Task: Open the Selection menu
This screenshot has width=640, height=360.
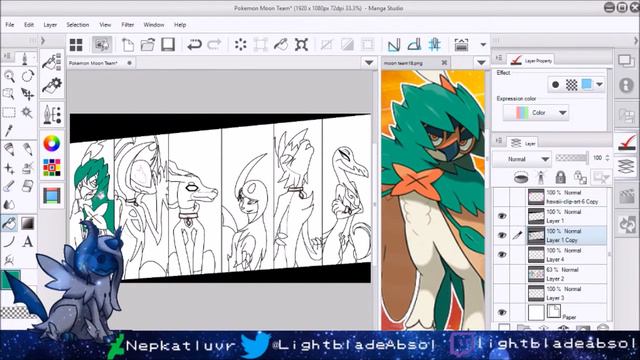Action: 78,25
